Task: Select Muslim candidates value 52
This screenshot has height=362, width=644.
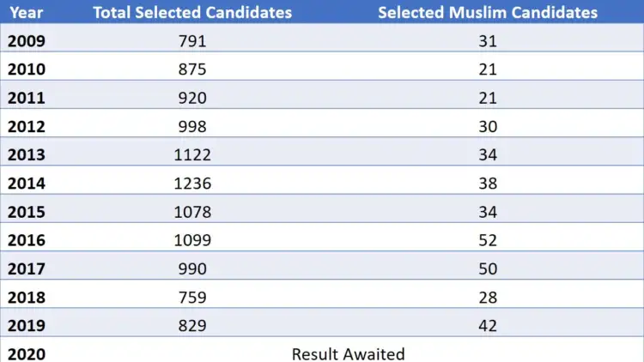Action: tap(488, 240)
